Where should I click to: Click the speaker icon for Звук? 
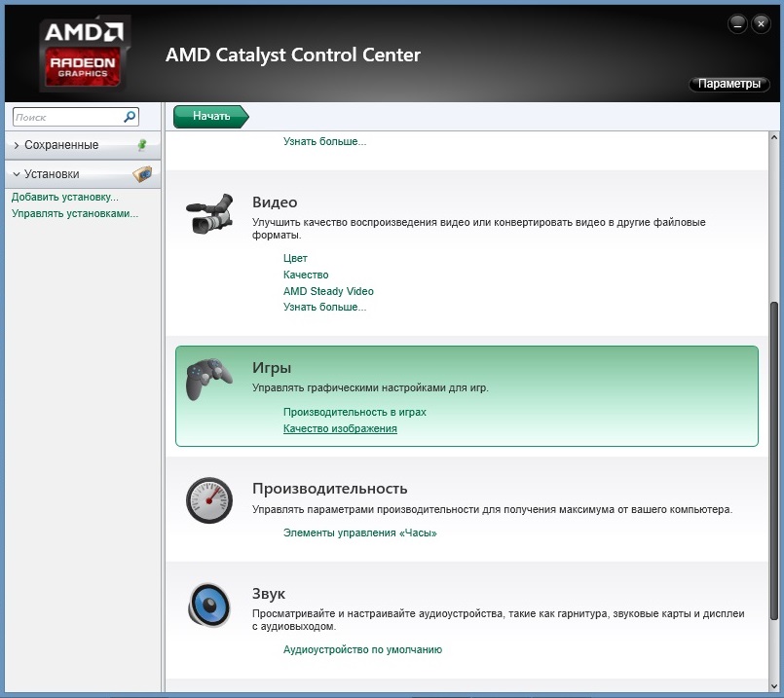(x=209, y=606)
